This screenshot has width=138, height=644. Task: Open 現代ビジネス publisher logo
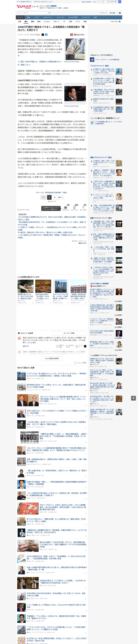77,35
